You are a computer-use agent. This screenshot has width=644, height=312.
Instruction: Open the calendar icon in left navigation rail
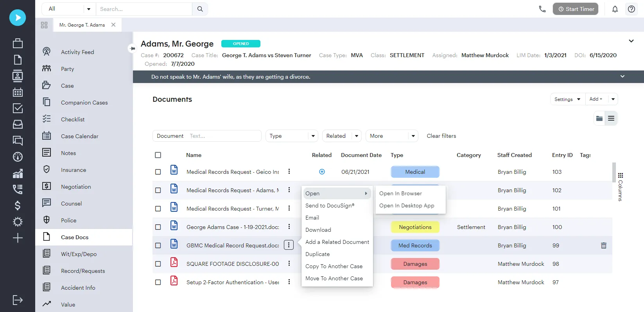[18, 92]
